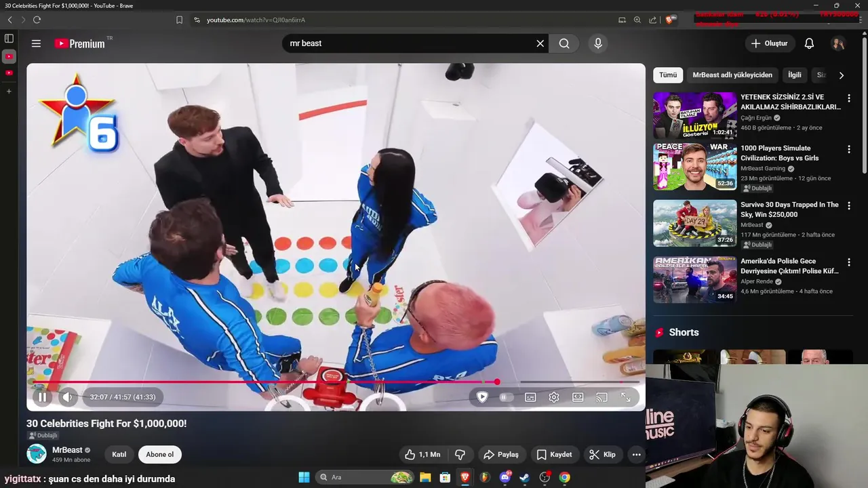This screenshot has width=868, height=488.
Task: Bookmark the page with the address bar bookmark icon
Action: tap(179, 20)
